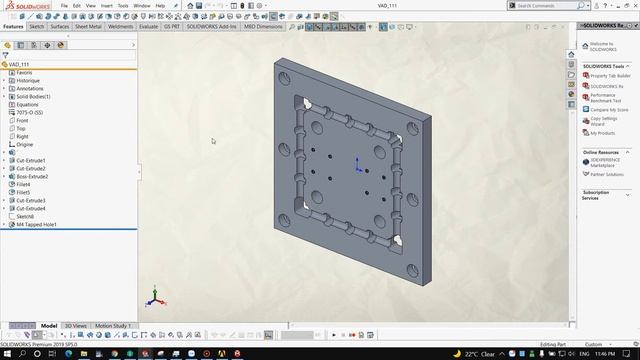The image size is (640, 360).
Task: Expand Solid Bodies(1) node
Action: [4, 97]
